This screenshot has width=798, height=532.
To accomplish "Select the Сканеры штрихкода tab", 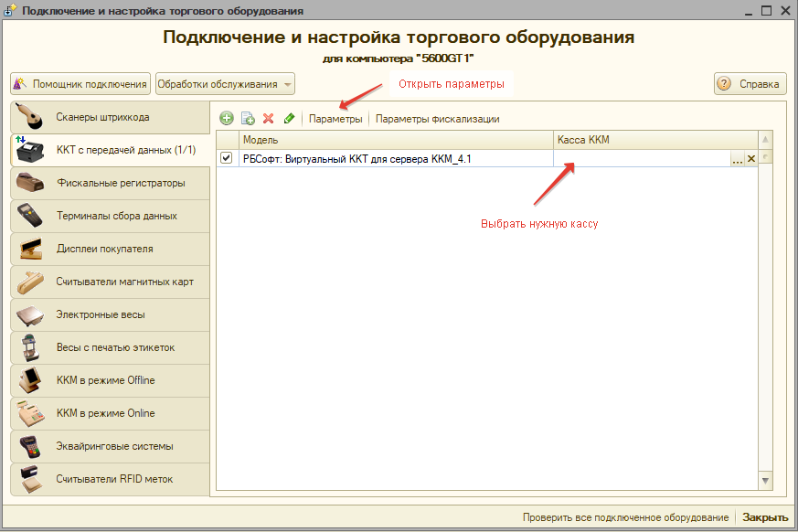I will 110,117.
